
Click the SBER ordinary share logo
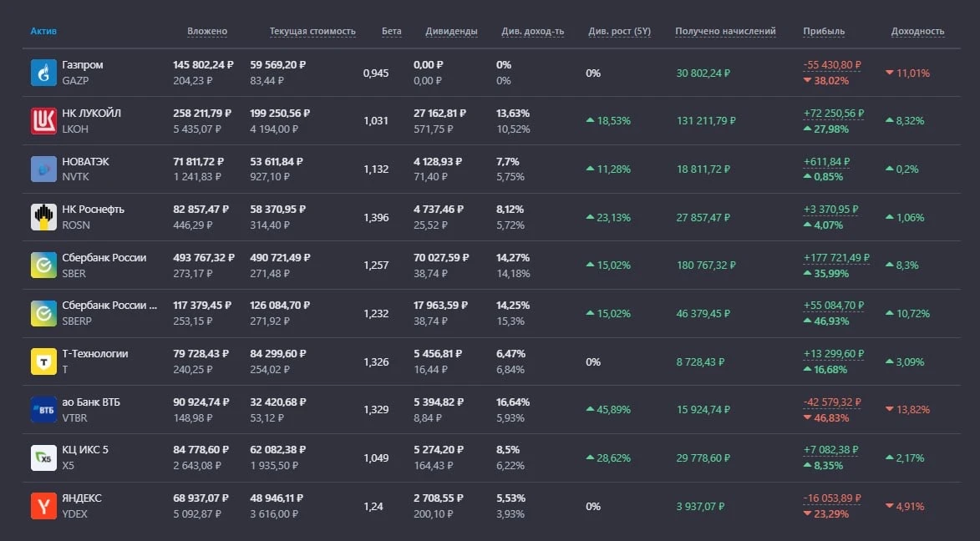43,265
